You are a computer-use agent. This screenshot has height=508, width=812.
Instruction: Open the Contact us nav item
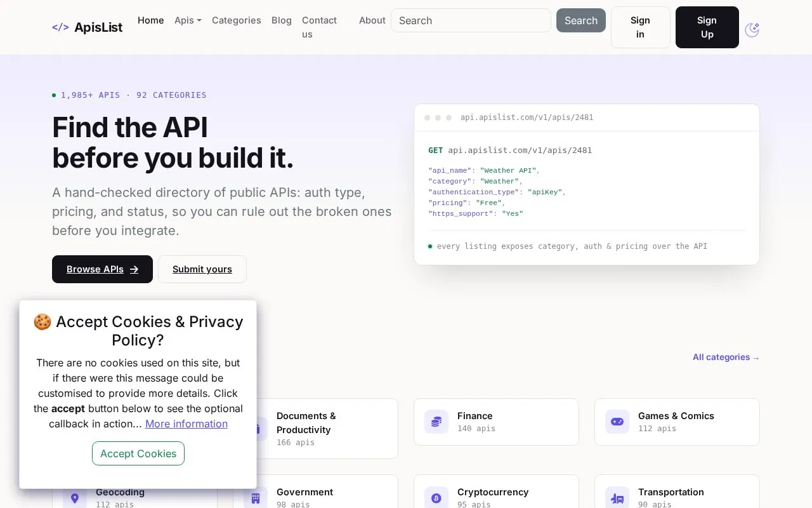point(320,27)
